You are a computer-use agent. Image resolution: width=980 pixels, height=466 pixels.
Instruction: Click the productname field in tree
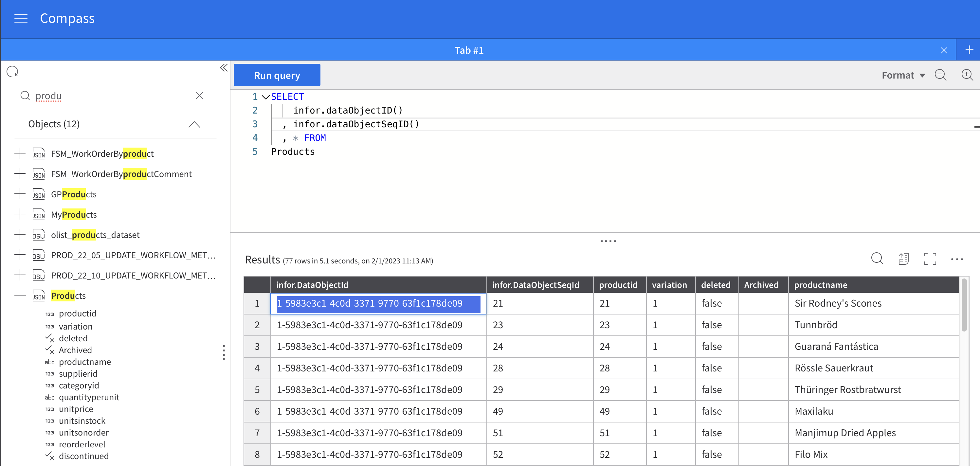85,362
